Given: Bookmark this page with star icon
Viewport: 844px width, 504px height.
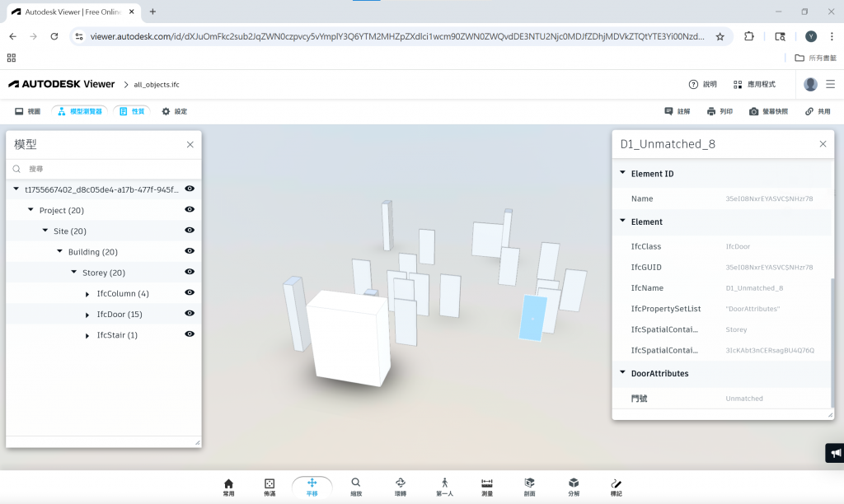Looking at the screenshot, I should pos(720,36).
